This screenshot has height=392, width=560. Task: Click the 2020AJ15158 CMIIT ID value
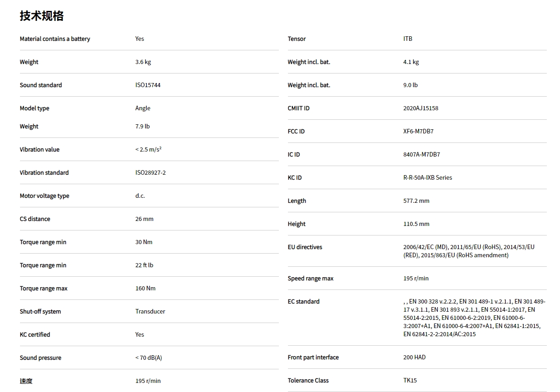pos(421,108)
